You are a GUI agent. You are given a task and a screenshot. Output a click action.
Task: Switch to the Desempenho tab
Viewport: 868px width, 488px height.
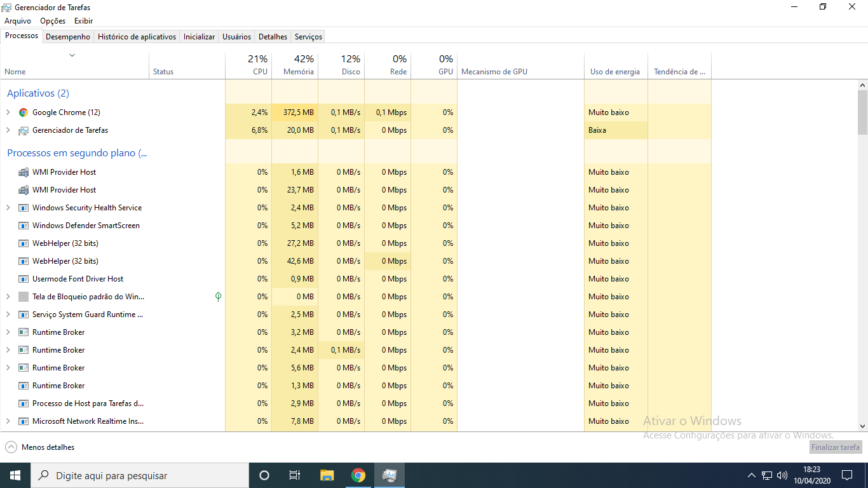[68, 37]
